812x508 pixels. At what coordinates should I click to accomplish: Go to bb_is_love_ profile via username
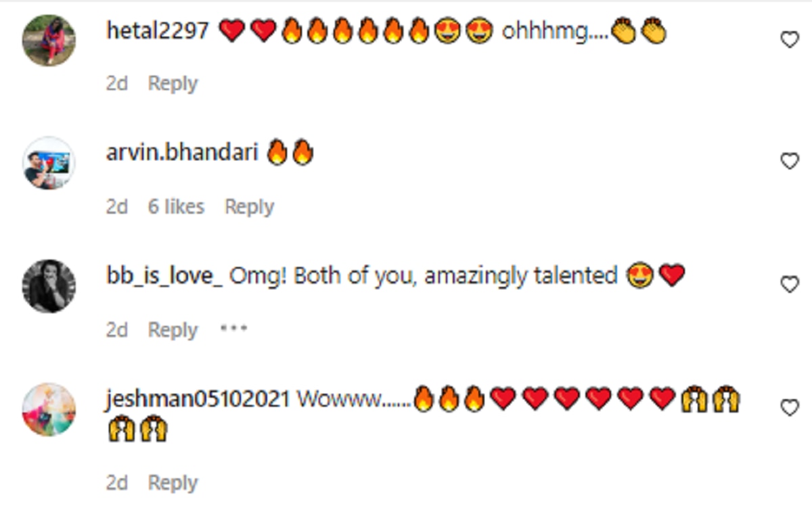coord(164,277)
